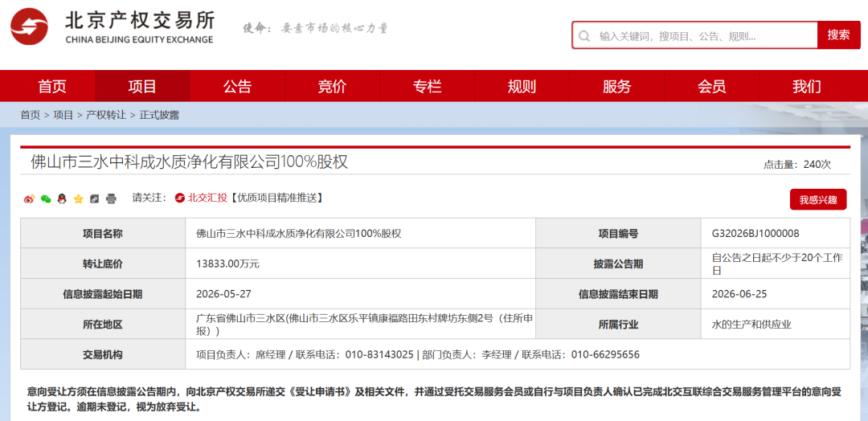Click the yellow star QZone favorite icon
Screen dimensions: 868x421
coord(78,198)
